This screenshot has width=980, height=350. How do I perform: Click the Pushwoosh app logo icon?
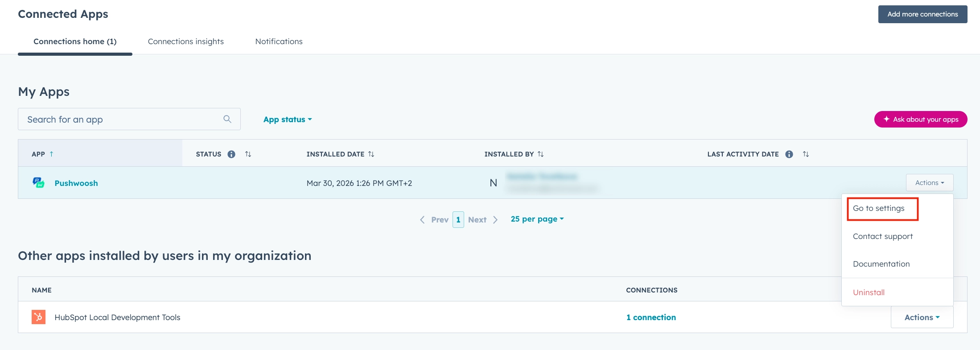tap(38, 183)
